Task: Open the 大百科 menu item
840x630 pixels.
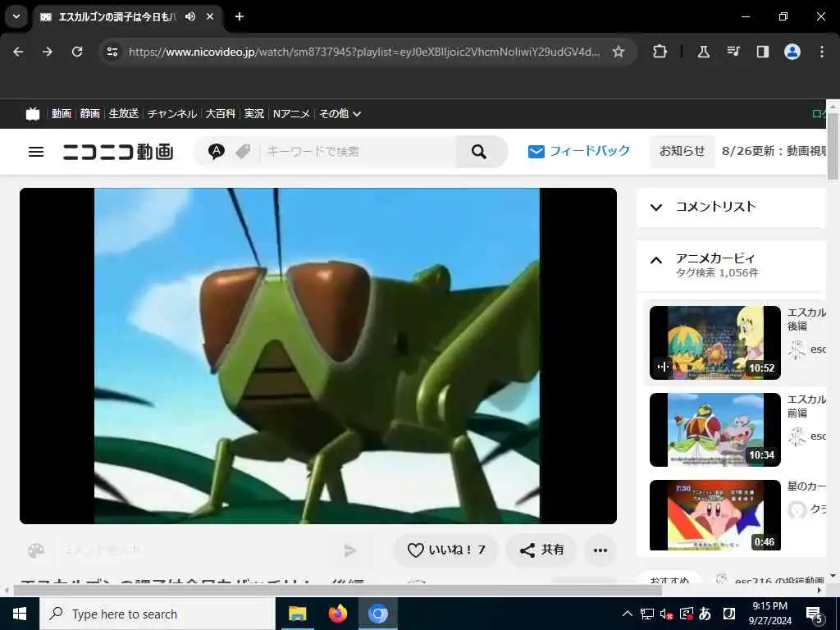Action: (x=220, y=113)
